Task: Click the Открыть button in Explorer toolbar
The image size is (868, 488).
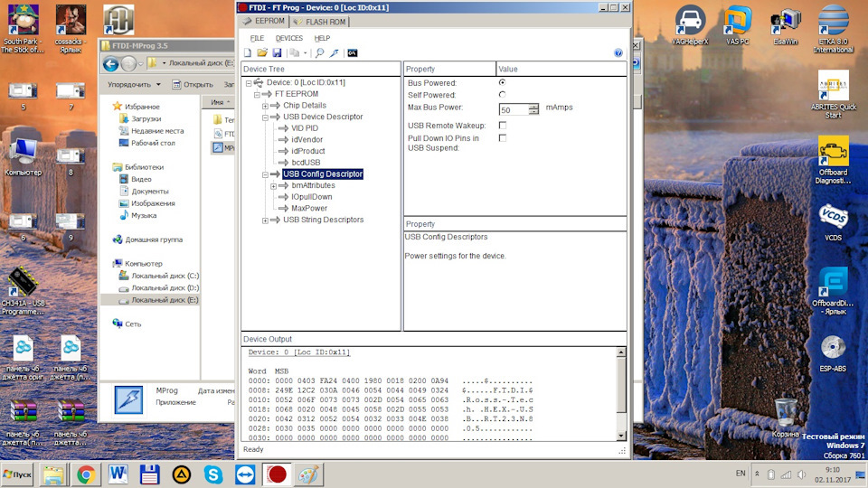Action: coord(193,85)
